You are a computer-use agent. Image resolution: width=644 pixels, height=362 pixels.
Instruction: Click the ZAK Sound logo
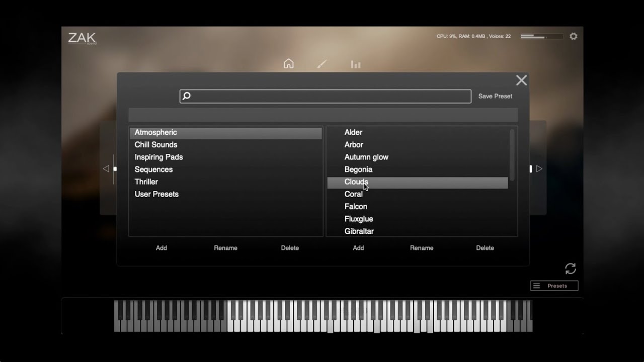point(82,38)
